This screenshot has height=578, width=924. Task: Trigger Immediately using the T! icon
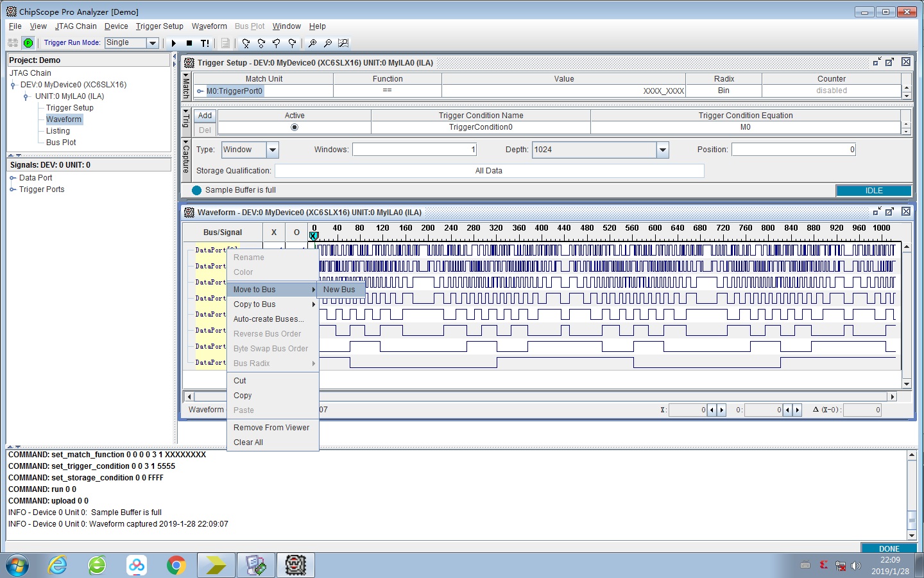(x=205, y=43)
